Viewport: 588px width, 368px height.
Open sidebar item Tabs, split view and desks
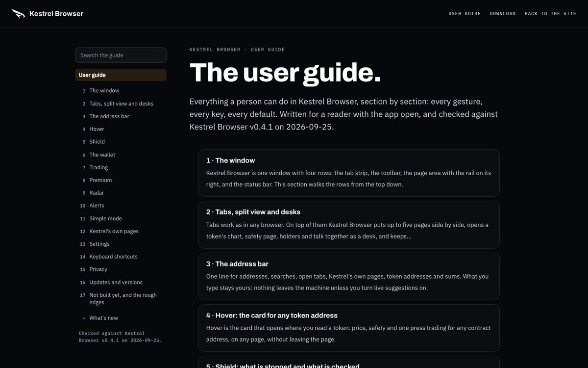pos(121,104)
